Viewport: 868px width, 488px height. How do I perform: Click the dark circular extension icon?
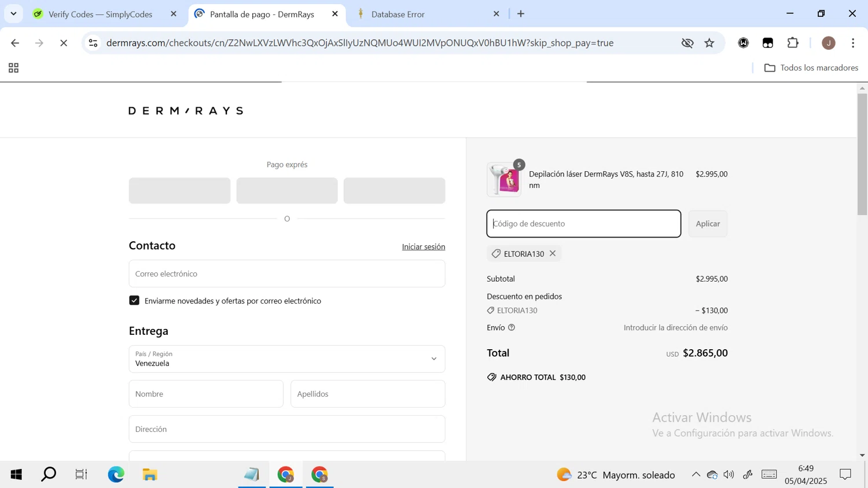(x=744, y=43)
